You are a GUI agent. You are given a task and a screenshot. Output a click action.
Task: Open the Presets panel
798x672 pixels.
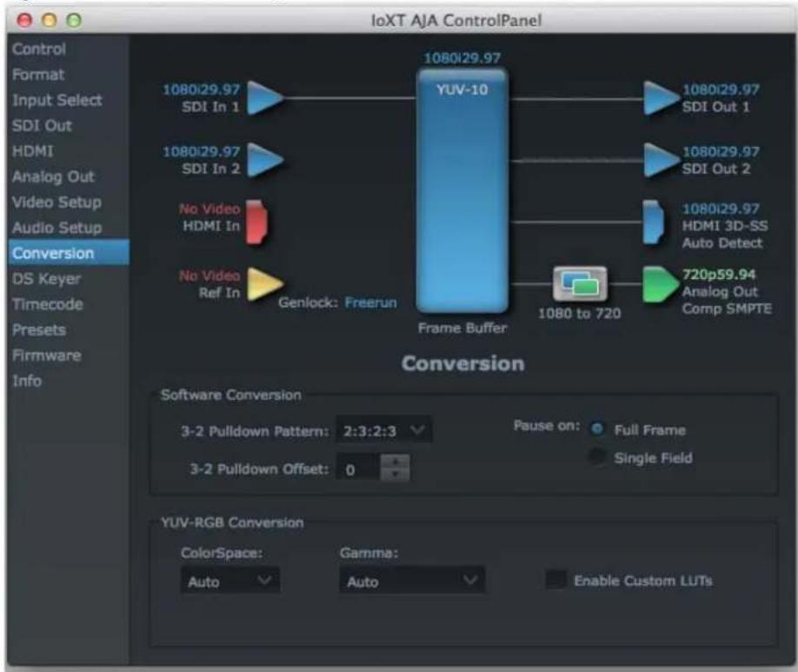tap(39, 329)
